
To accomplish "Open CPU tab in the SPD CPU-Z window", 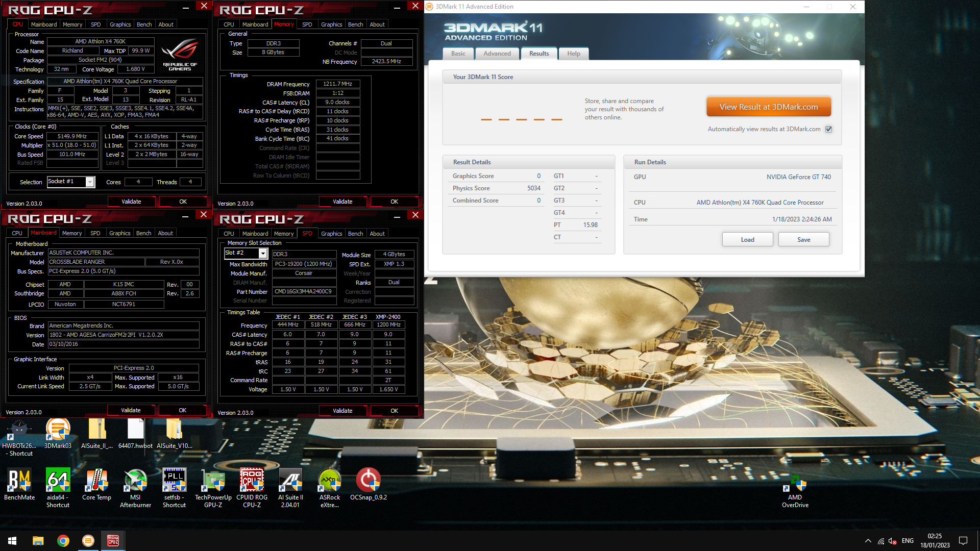I will [229, 234].
